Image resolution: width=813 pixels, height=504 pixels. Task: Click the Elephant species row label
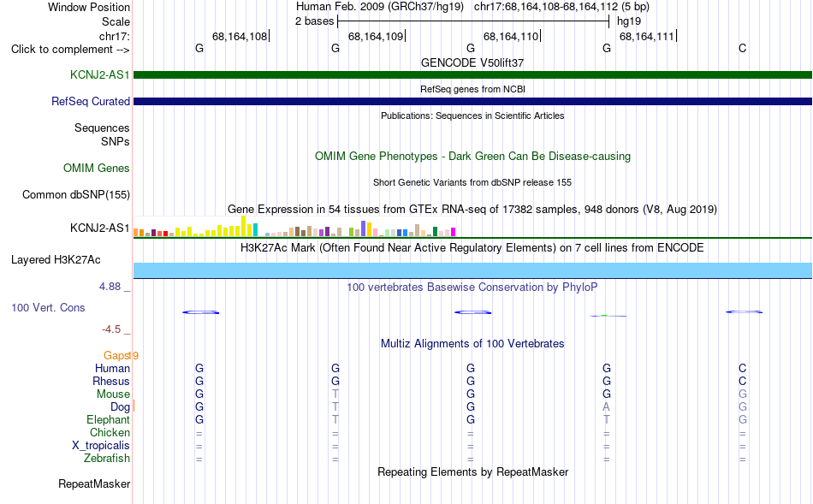click(109, 419)
